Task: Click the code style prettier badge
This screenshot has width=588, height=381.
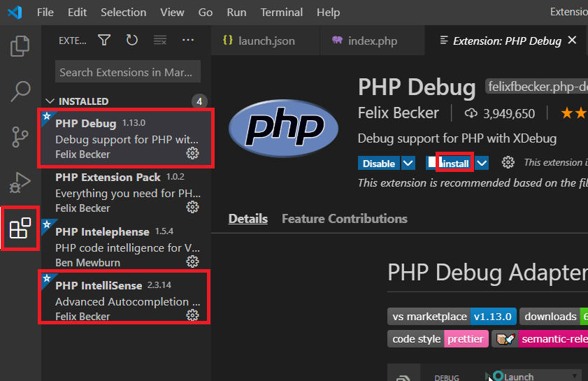Action: pyautogui.click(x=438, y=339)
